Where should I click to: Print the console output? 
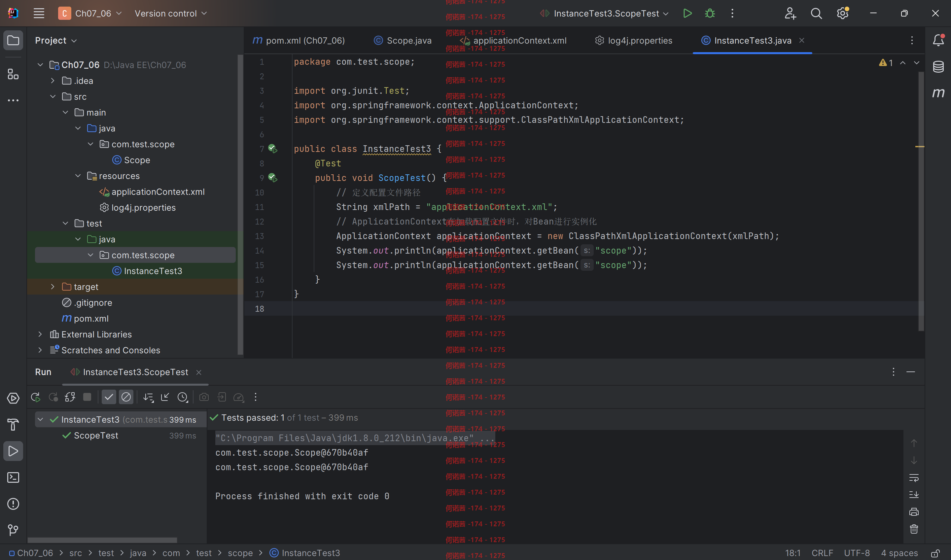coord(914,512)
